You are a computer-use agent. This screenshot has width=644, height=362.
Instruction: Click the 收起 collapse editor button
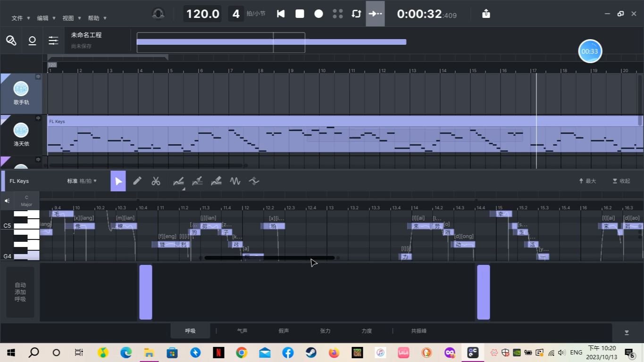[x=621, y=181]
